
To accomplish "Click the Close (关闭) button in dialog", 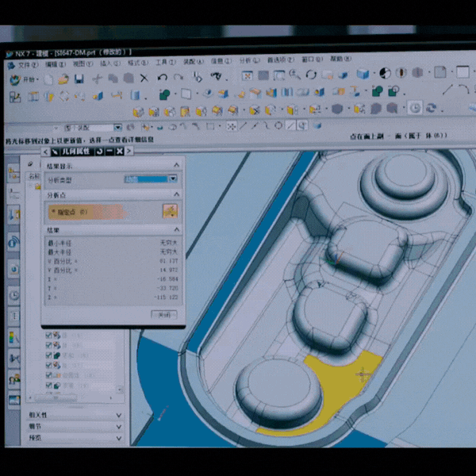I will 163,315.
